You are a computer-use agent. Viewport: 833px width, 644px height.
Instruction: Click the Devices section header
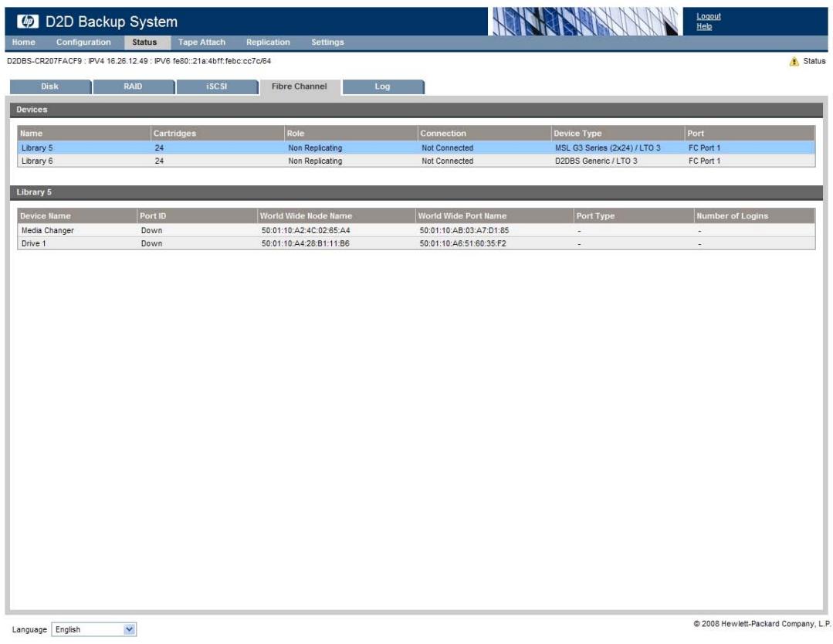[416, 110]
